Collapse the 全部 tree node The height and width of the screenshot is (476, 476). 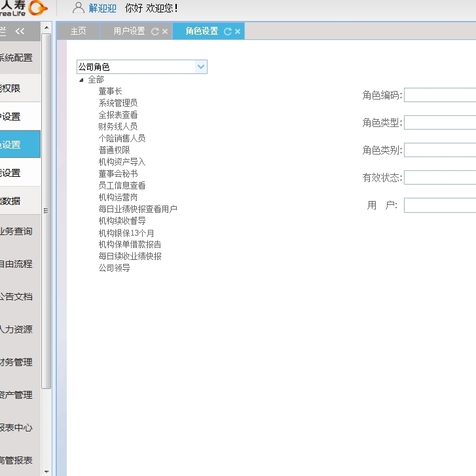[81, 80]
